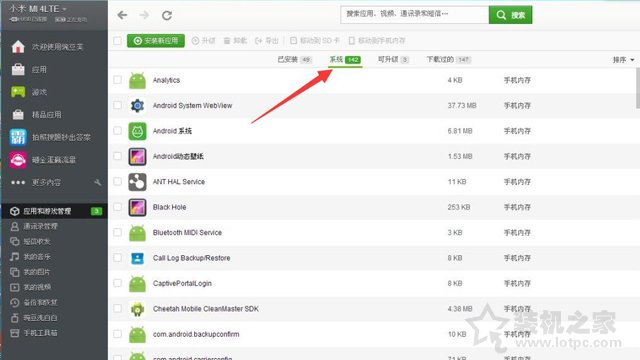Open 精品应用 in sidebar
The image size is (640, 360).
click(47, 115)
